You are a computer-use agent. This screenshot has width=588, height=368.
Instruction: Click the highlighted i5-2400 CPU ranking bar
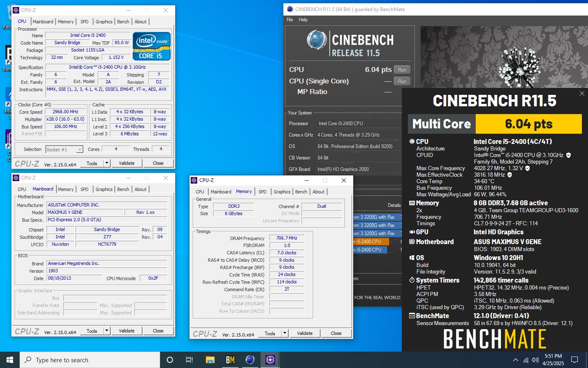coord(370,242)
